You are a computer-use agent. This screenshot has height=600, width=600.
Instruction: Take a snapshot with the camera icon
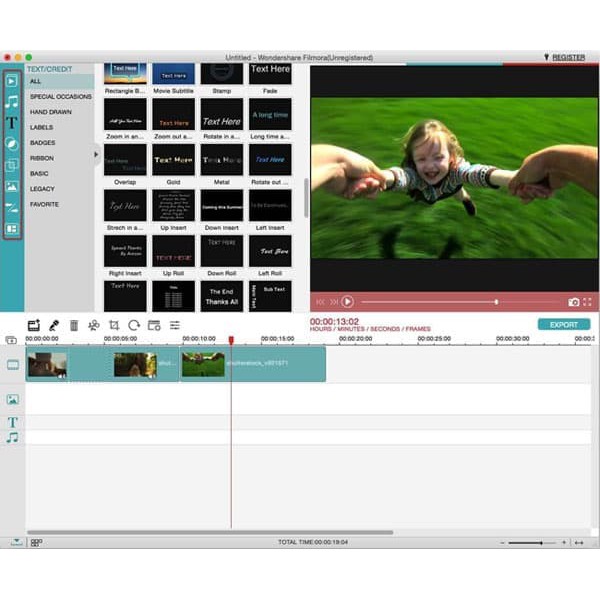(573, 301)
